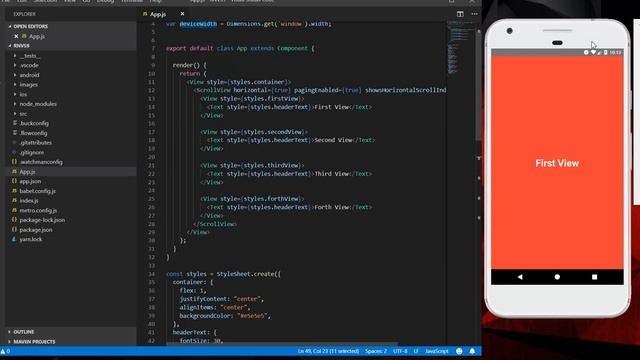Viewport: 640px width, 360px height.
Task: Click the editor vertical scrollbar
Action: tap(479, 86)
